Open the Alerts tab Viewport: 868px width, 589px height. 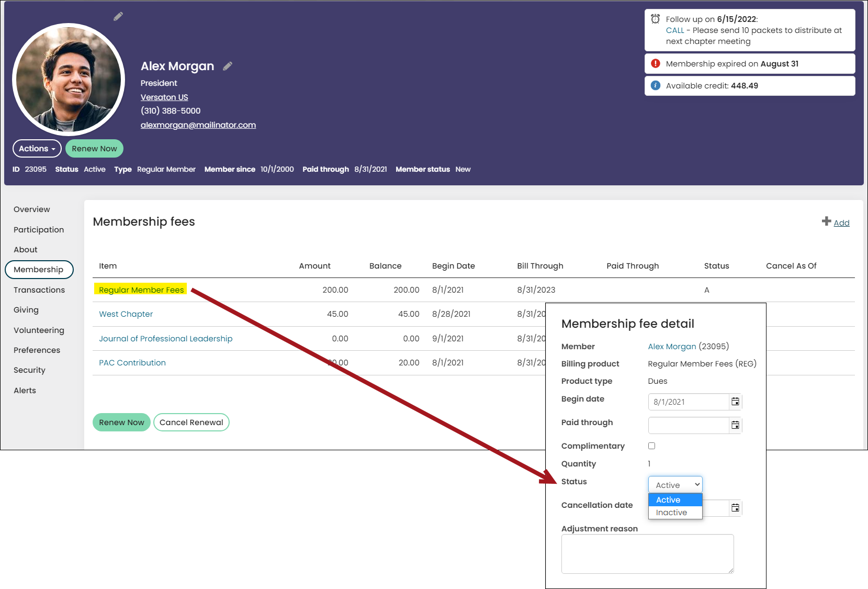[x=25, y=391]
